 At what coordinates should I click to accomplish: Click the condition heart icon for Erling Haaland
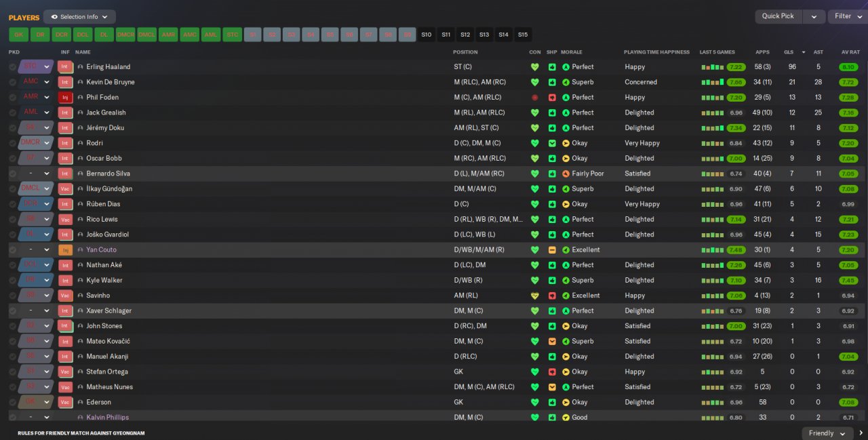(535, 67)
